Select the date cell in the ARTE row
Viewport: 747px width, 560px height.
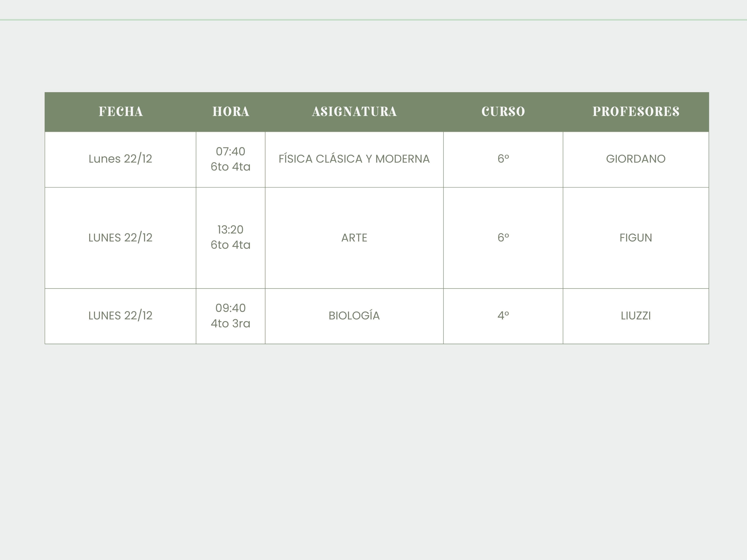pyautogui.click(x=120, y=238)
